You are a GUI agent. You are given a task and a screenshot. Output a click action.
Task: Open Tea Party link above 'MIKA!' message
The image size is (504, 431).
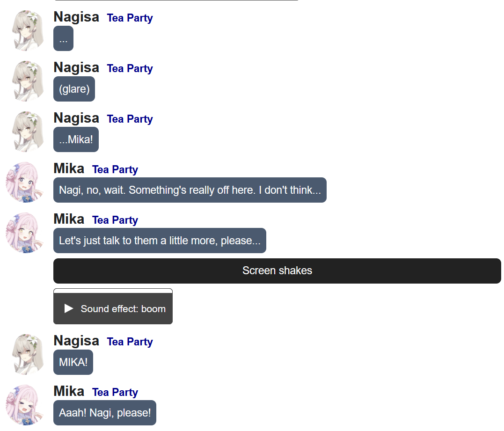pos(130,342)
